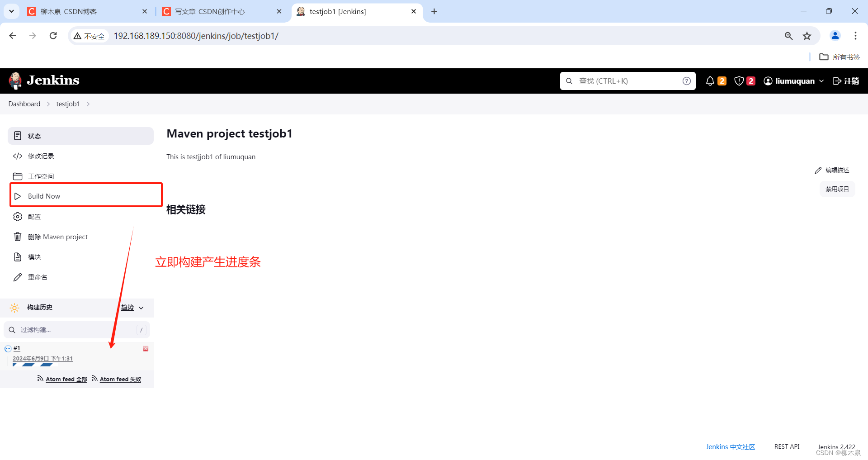Open tab search dropdown arrow
Image resolution: width=868 pixels, height=460 pixels.
(11, 11)
